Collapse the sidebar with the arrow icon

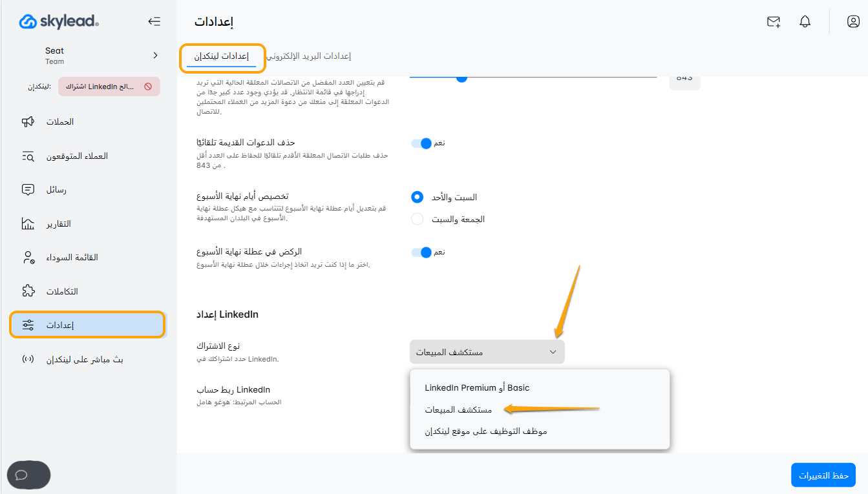[x=154, y=21]
